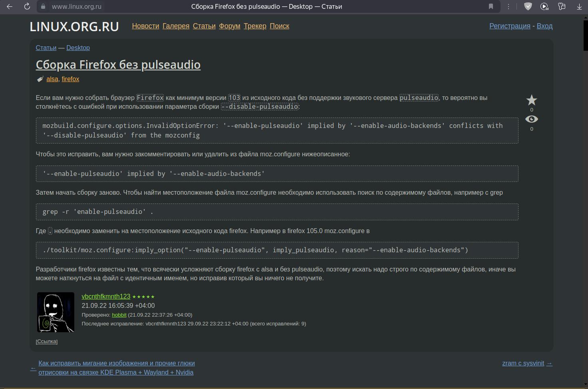Click the page vertical scrollbar
588x389 pixels.
pos(585,200)
